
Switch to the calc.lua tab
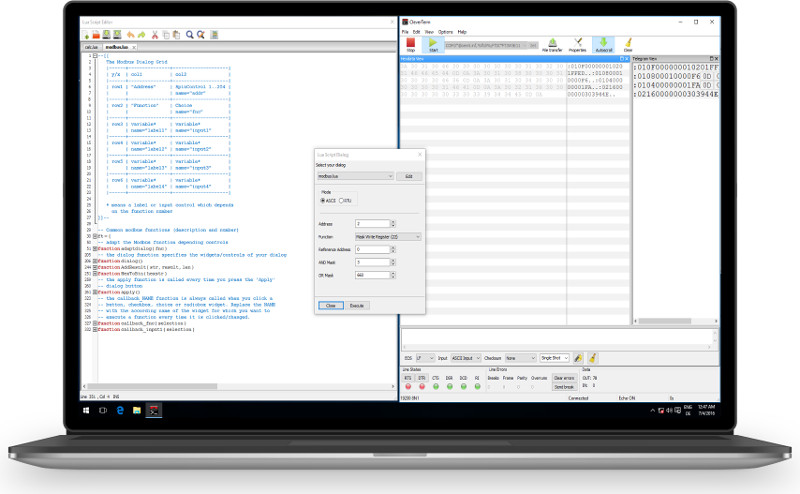pos(91,47)
